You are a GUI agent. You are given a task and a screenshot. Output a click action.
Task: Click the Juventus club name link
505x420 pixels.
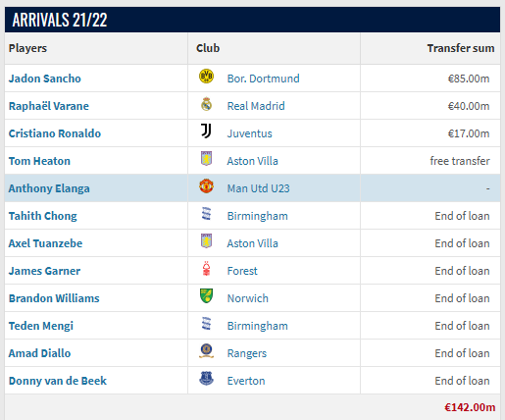[249, 133]
